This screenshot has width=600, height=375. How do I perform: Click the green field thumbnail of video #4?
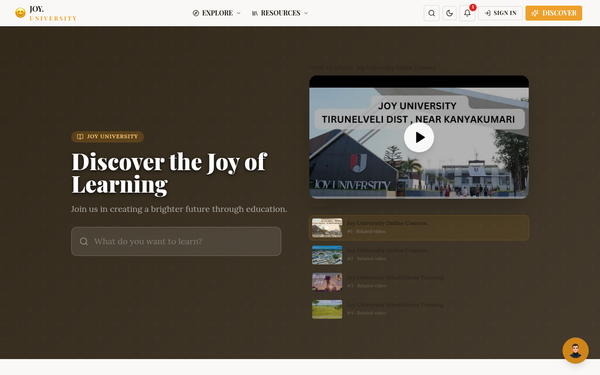click(327, 309)
